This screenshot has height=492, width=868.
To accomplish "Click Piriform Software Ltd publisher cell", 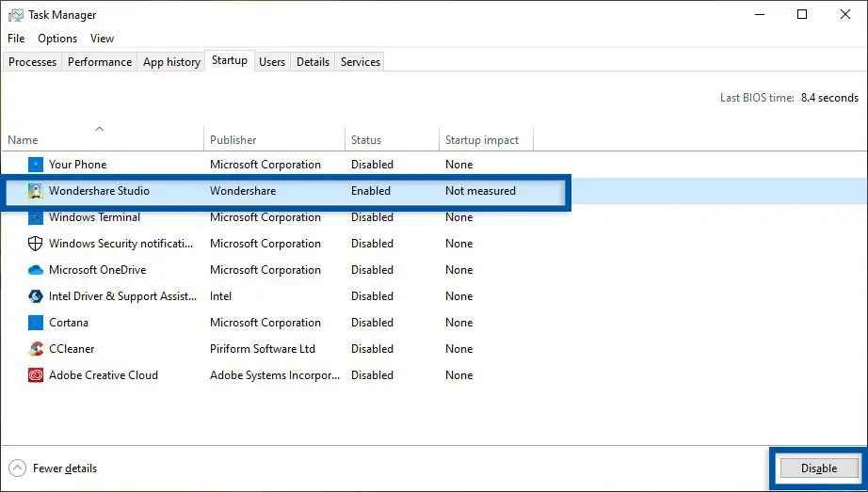I will click(x=263, y=349).
